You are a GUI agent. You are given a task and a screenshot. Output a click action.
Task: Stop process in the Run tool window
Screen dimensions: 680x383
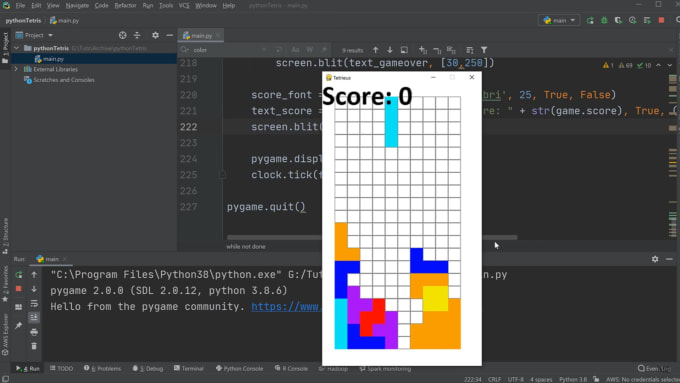pos(19,289)
